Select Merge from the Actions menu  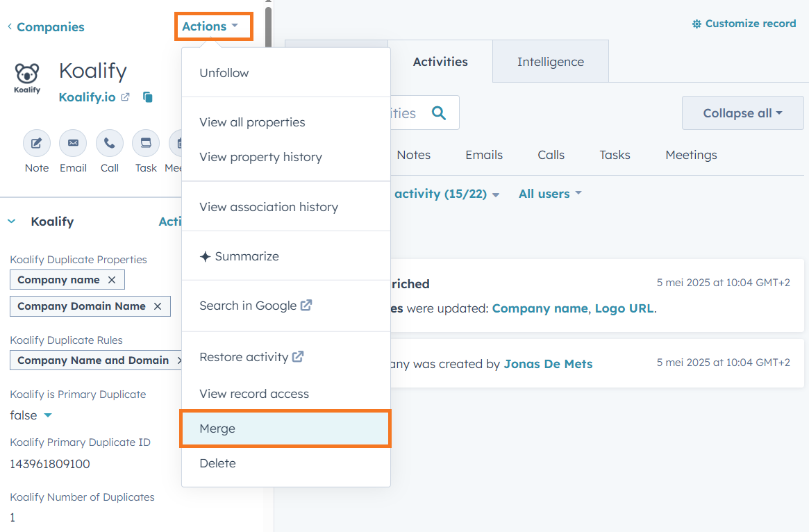(x=217, y=429)
